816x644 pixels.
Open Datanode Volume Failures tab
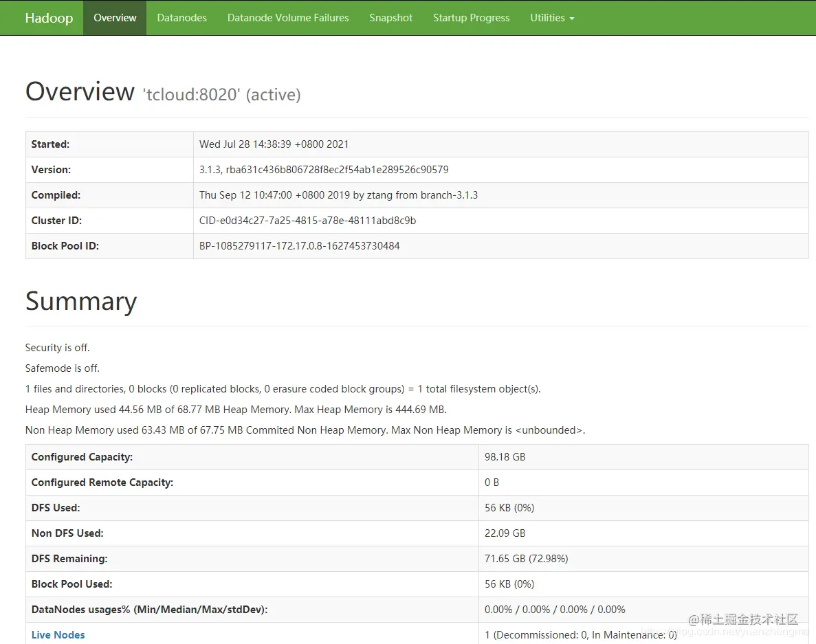click(x=288, y=18)
